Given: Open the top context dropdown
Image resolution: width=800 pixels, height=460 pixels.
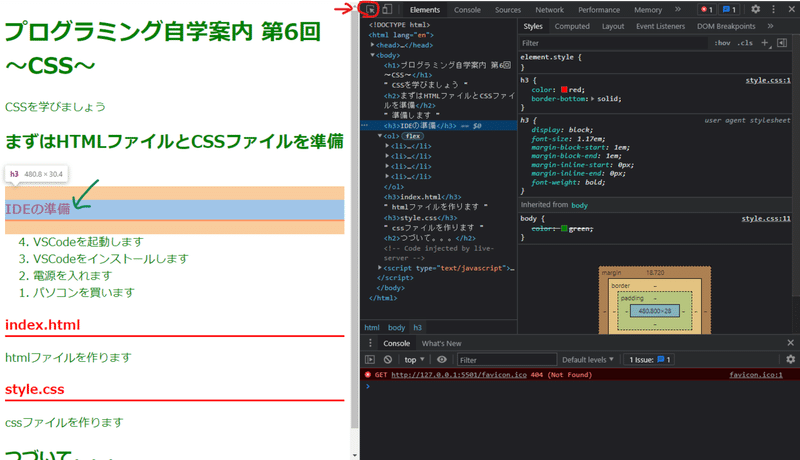Looking at the screenshot, I should 414,360.
